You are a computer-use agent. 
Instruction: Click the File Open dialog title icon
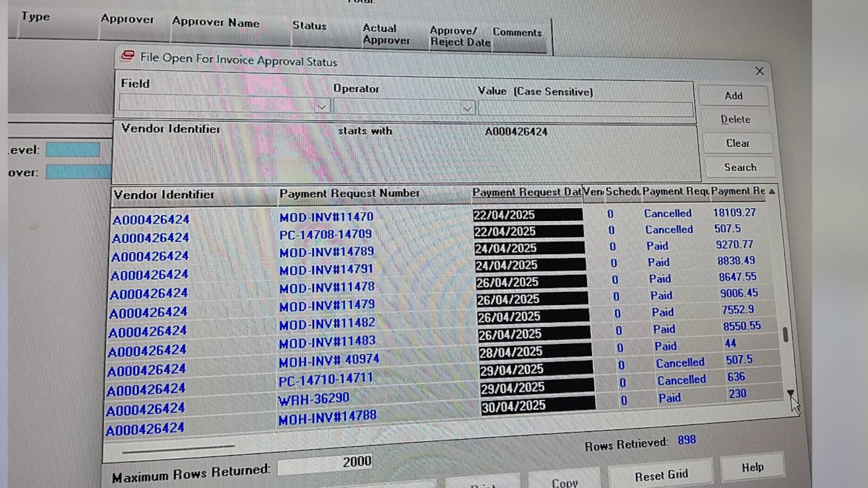point(127,56)
